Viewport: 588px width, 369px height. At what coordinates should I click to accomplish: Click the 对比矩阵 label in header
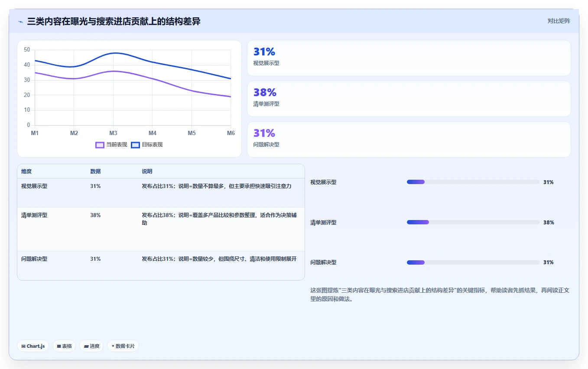tap(559, 21)
